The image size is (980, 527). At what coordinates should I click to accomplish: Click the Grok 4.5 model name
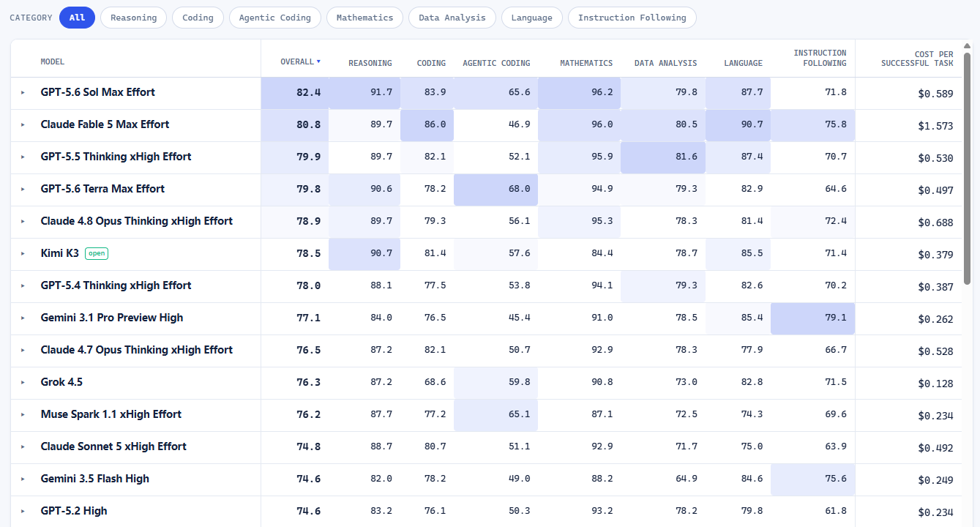point(61,382)
